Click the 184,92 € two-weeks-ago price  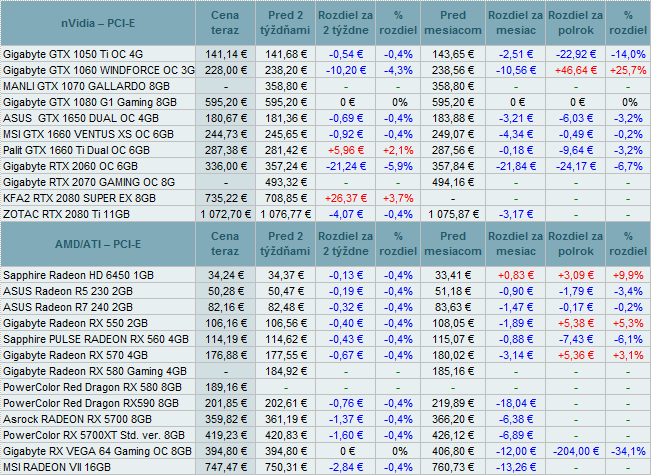tap(286, 371)
